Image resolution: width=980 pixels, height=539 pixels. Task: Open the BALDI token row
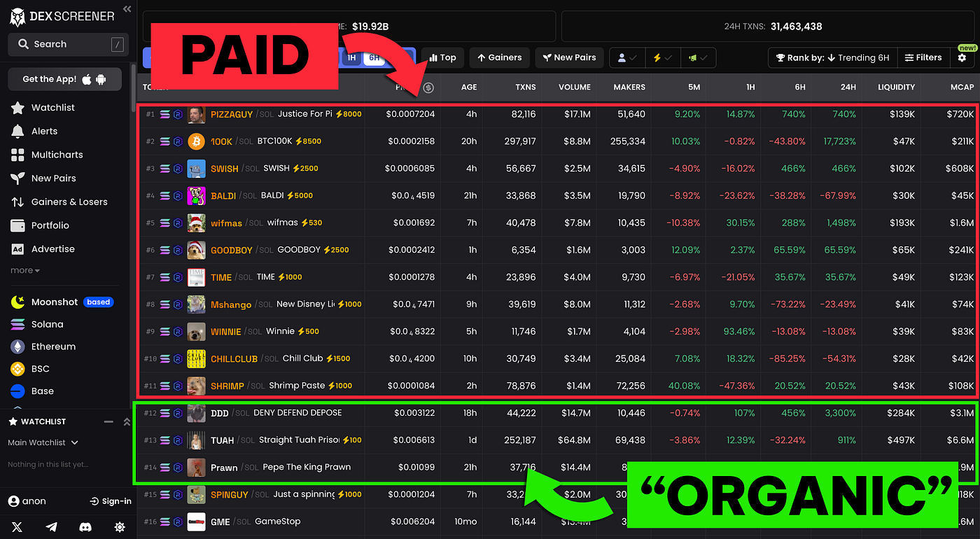558,196
